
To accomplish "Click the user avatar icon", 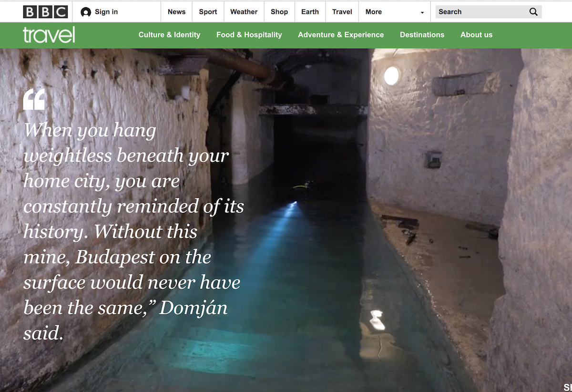I will (x=86, y=12).
